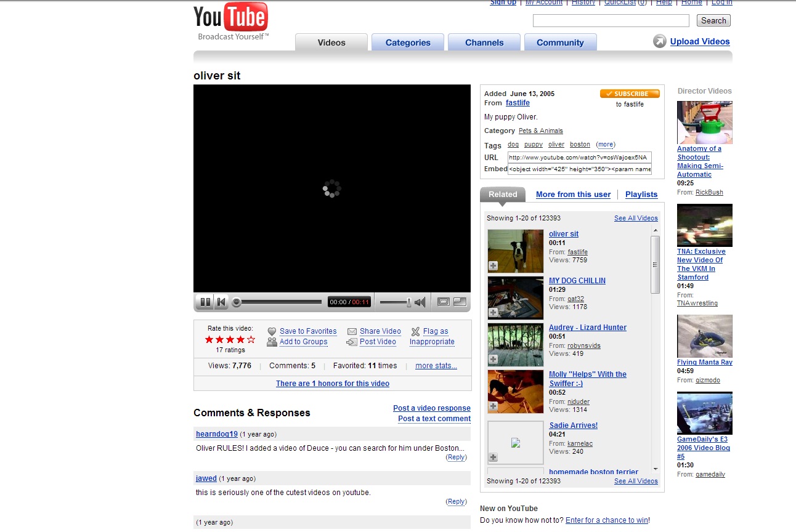
Task: Click the people icon beside Add to Groups
Action: coord(272,342)
